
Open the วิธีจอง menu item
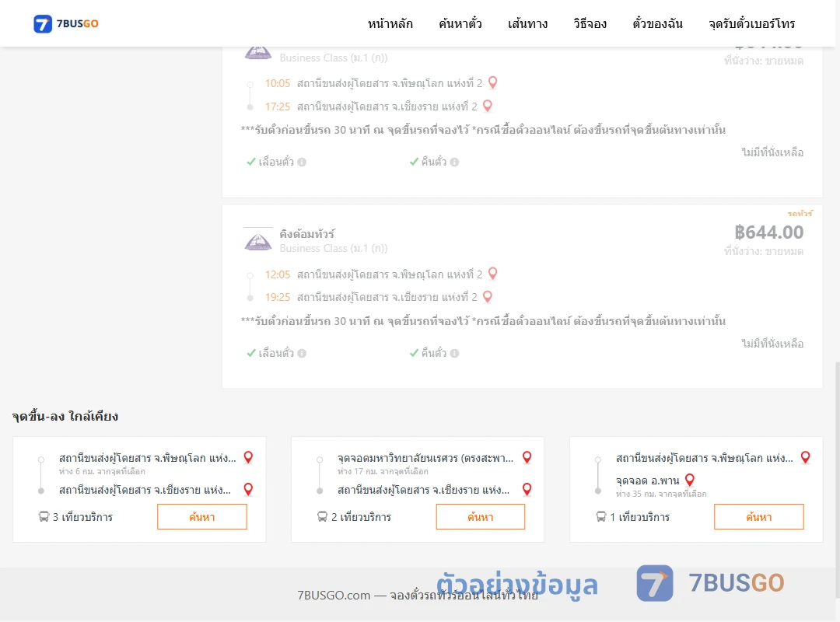tap(590, 23)
